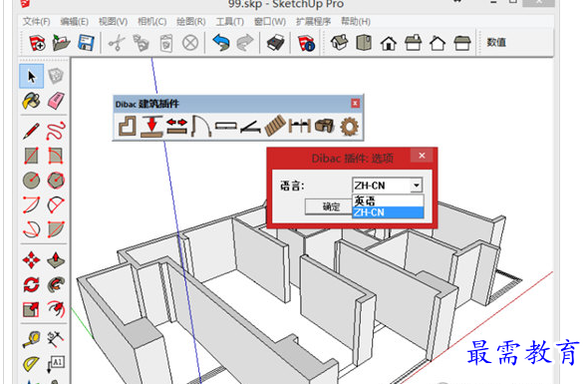Click Undo blue arrow

pos(221,43)
